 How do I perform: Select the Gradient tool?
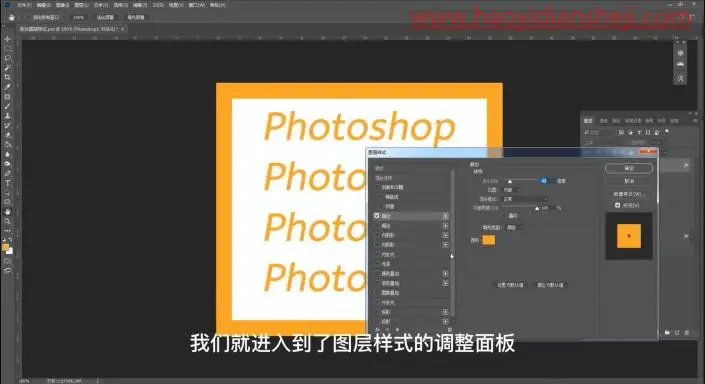pyautogui.click(x=7, y=144)
